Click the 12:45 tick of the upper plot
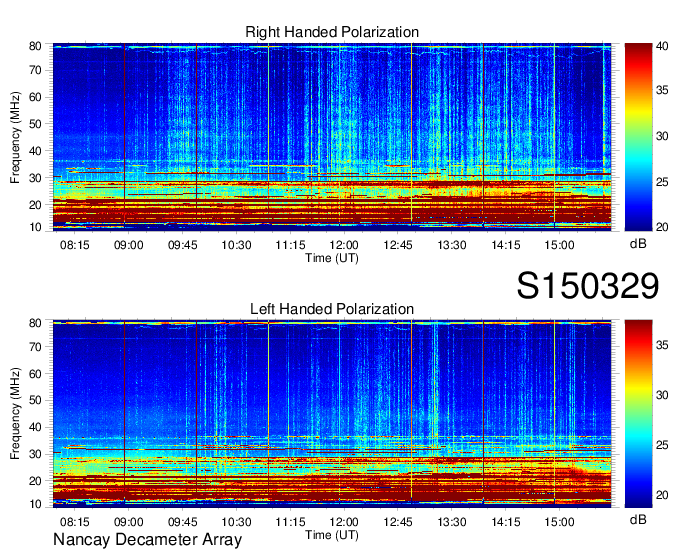The image size is (680, 552). 398,245
